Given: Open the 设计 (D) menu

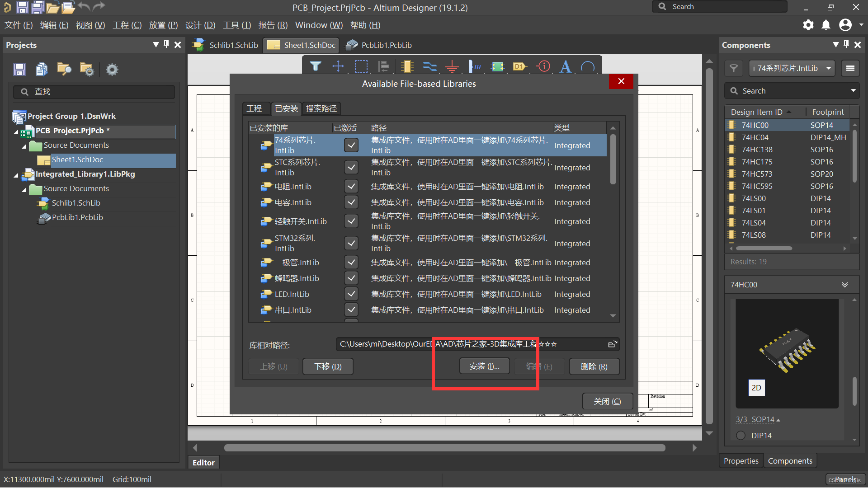Looking at the screenshot, I should pyautogui.click(x=200, y=25).
